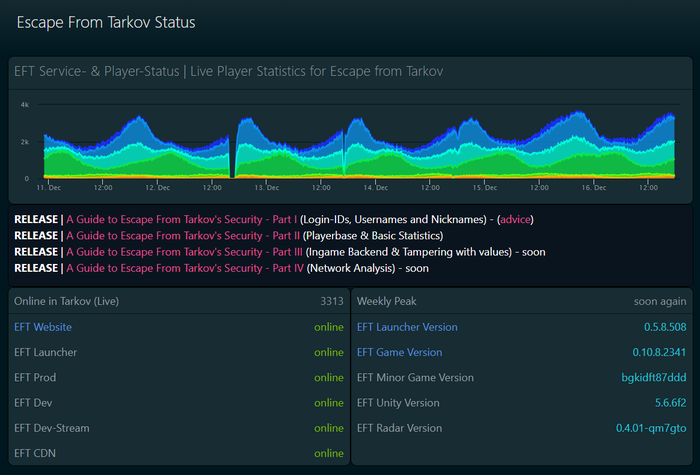Click the 'EFT Unity Version' label
This screenshot has width=700, height=475.
click(x=398, y=403)
